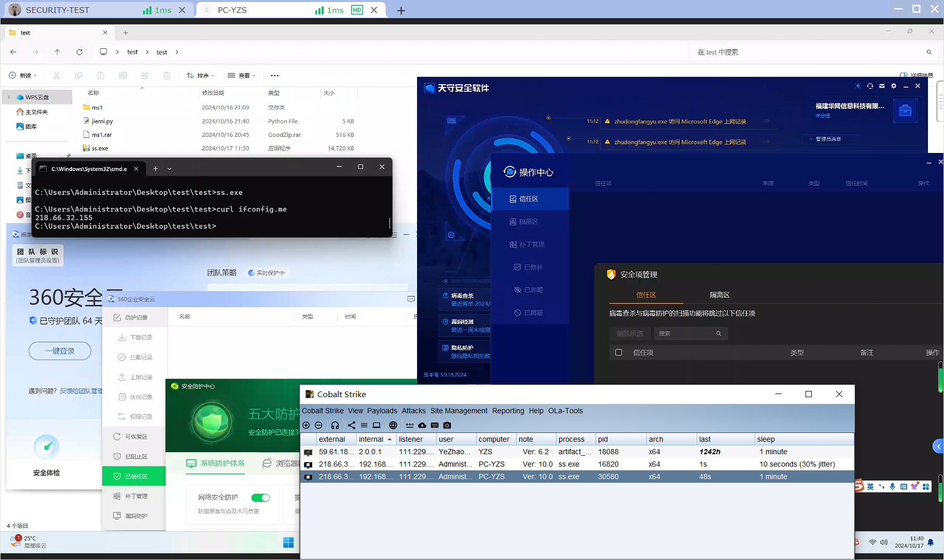Click the 360企业安全云 message icon
Image resolution: width=944 pixels, height=560 pixels.
pos(411,299)
